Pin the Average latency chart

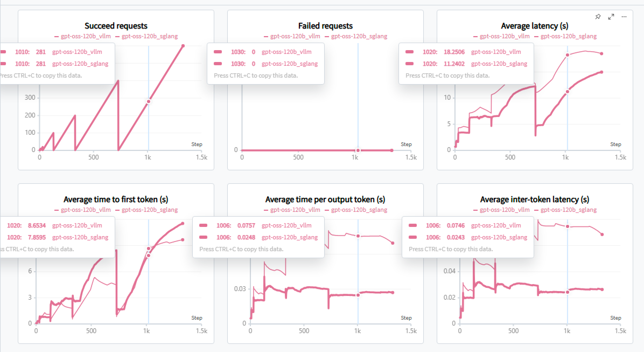click(598, 17)
